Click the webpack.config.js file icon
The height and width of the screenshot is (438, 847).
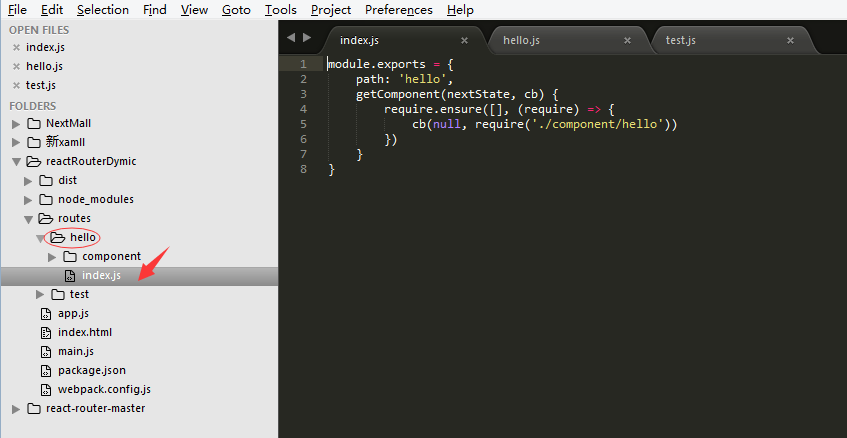47,390
